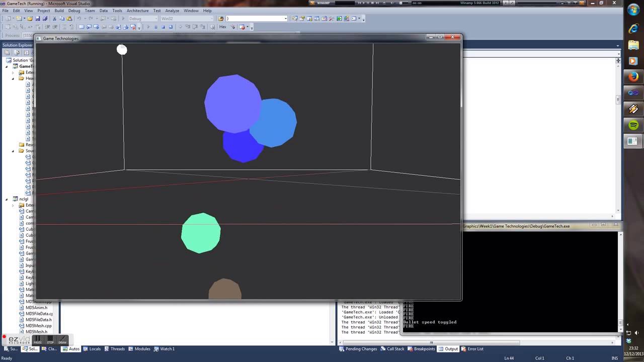Switch to the Pending Changes tab
Image resolution: width=644 pixels, height=362 pixels.
pos(358,348)
